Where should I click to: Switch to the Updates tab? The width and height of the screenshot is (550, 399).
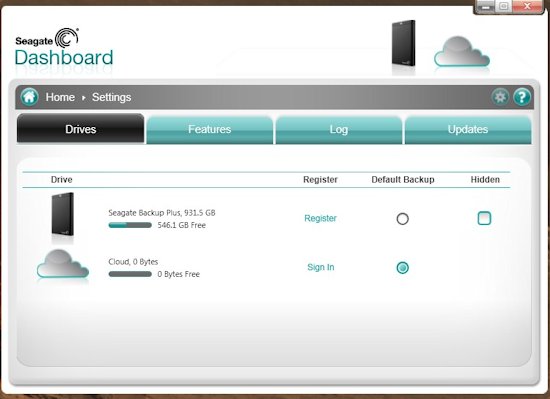click(x=468, y=129)
